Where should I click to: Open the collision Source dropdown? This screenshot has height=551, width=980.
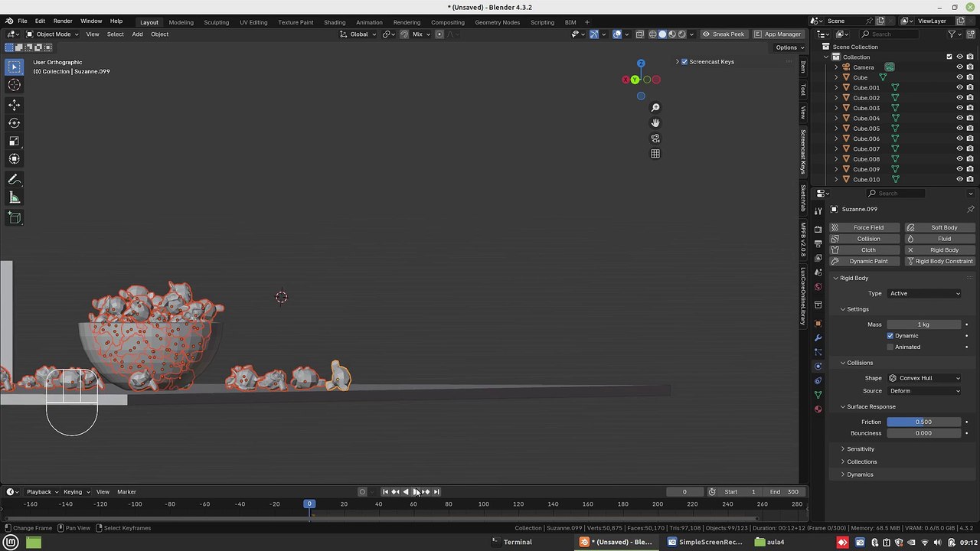coord(924,391)
